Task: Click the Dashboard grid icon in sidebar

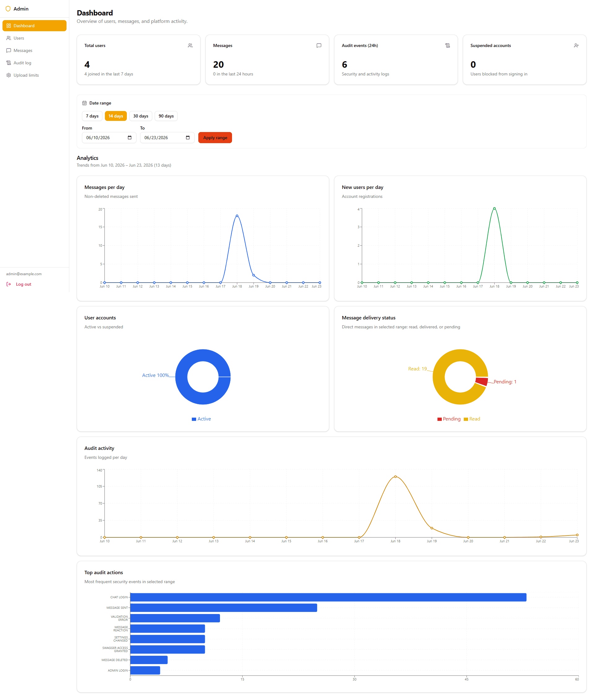Action: (x=9, y=26)
